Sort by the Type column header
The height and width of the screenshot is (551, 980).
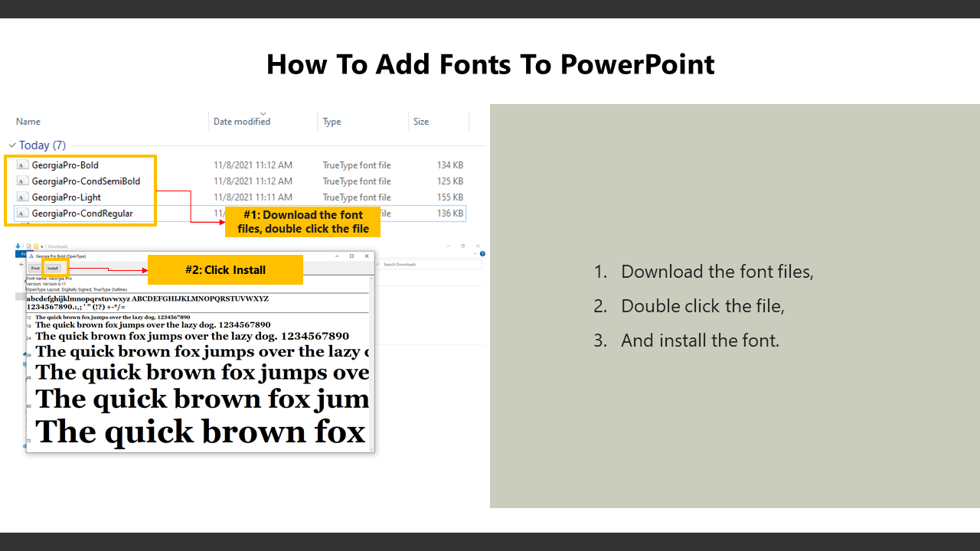(x=332, y=122)
